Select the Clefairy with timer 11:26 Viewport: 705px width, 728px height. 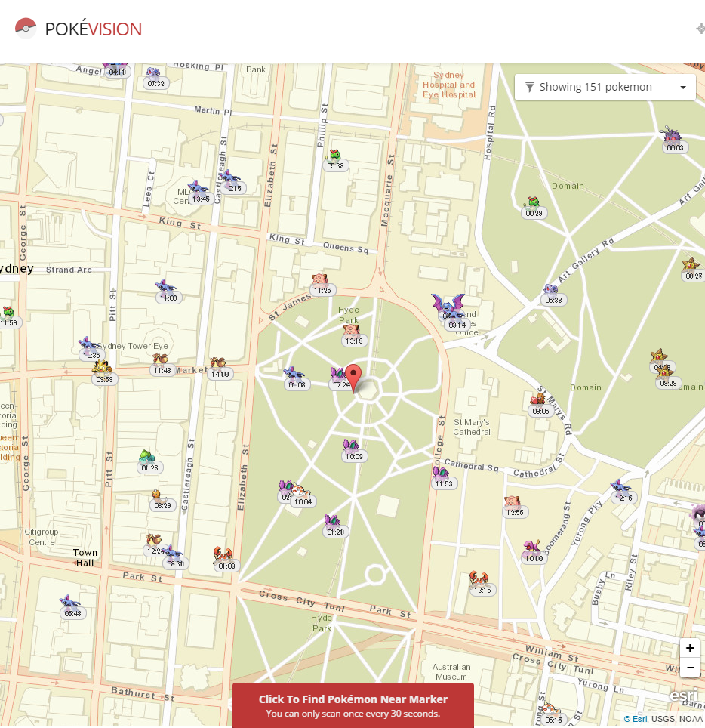click(321, 285)
